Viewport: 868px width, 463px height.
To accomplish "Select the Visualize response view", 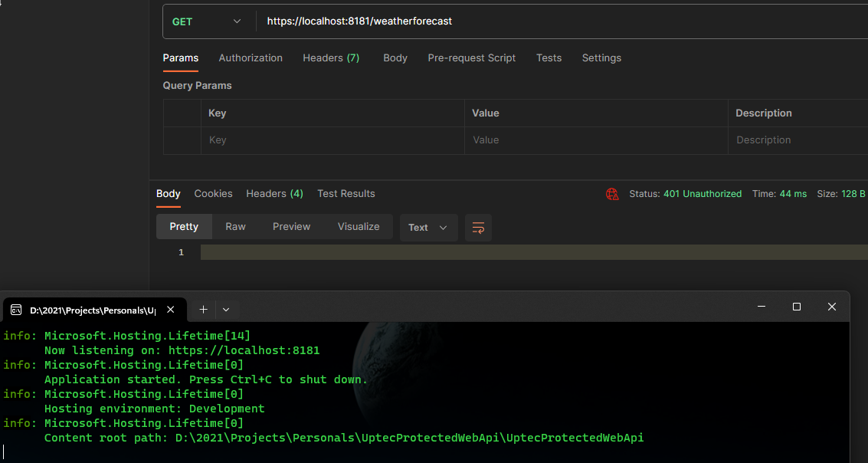I will [x=359, y=227].
